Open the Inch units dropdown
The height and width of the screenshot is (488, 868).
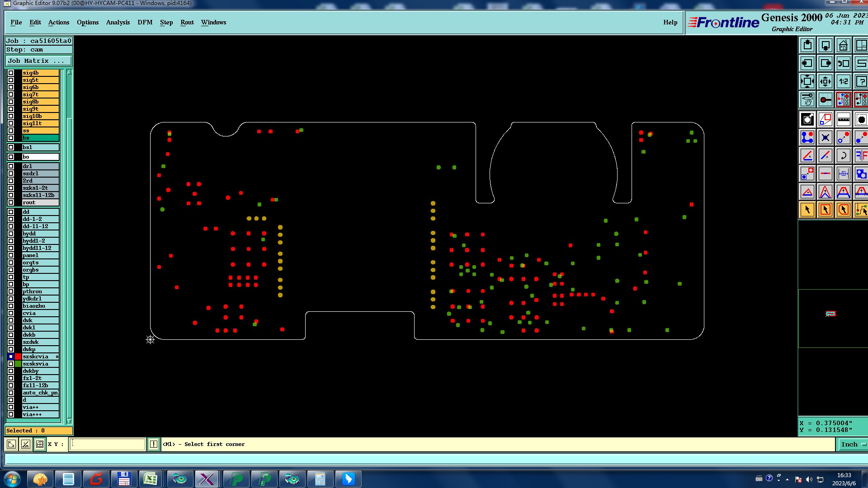click(853, 445)
